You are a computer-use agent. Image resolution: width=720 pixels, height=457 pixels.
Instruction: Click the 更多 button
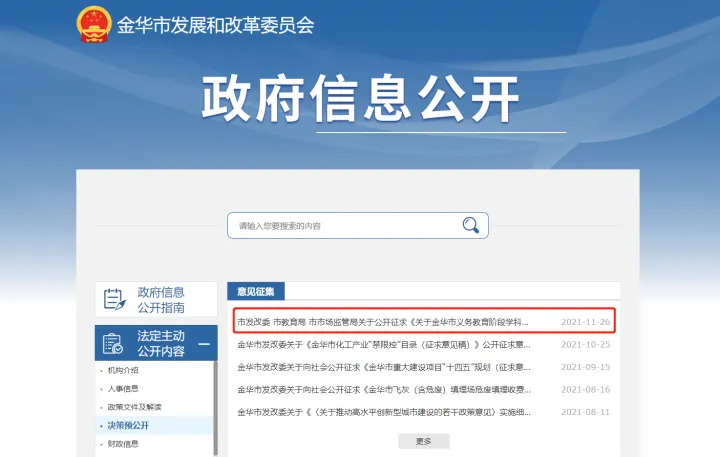424,441
